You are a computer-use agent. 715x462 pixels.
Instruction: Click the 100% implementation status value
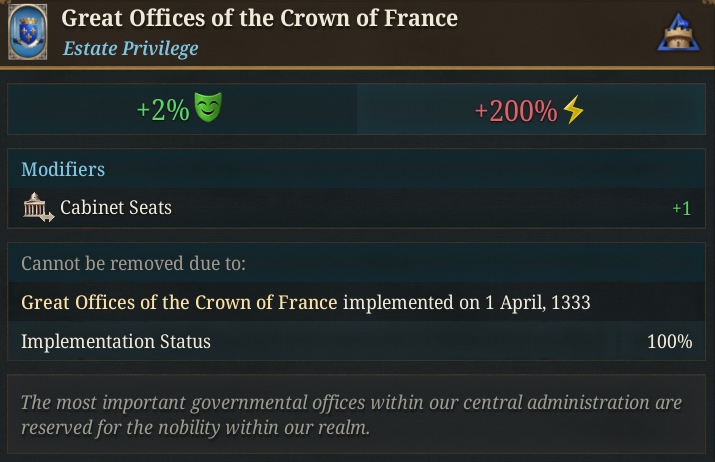(x=669, y=342)
